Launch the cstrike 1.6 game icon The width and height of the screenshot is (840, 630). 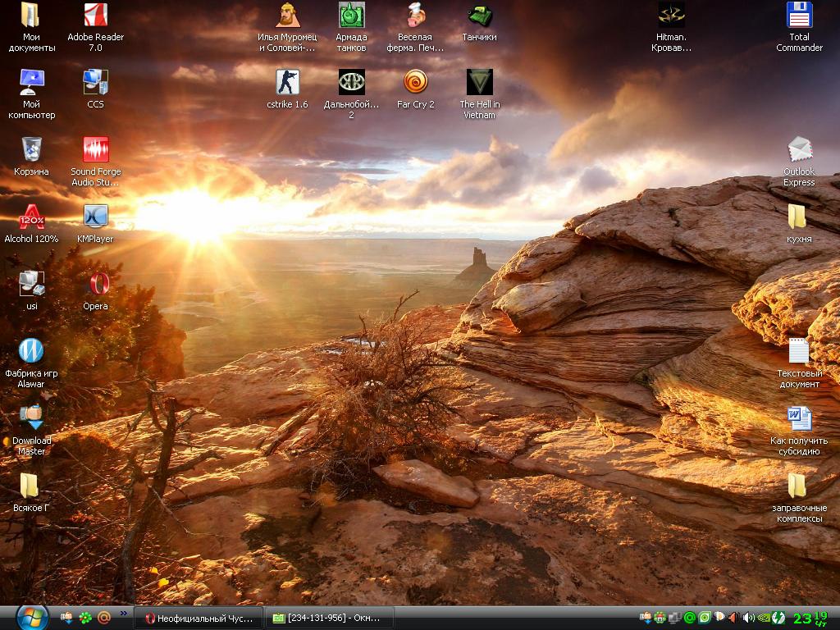click(x=287, y=83)
